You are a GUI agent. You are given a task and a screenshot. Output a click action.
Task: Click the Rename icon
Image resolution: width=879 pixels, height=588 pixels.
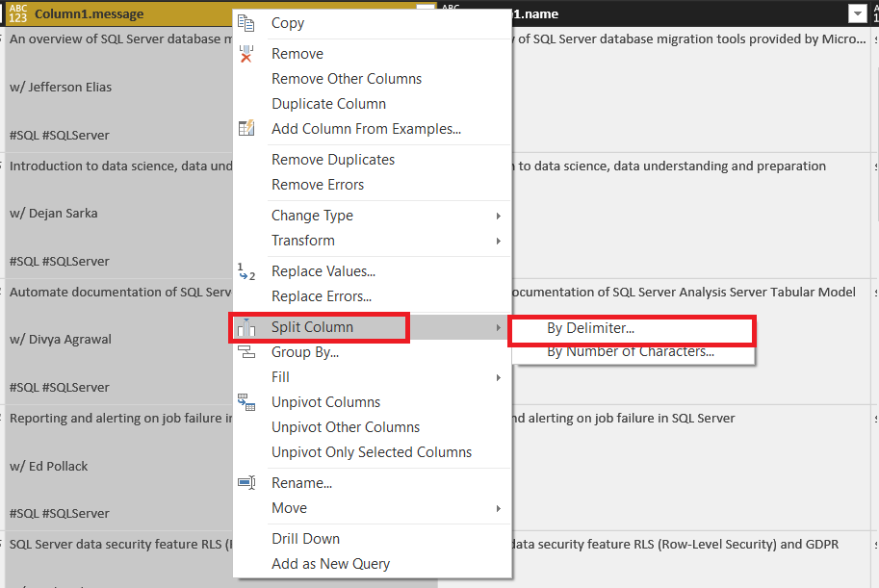click(246, 483)
